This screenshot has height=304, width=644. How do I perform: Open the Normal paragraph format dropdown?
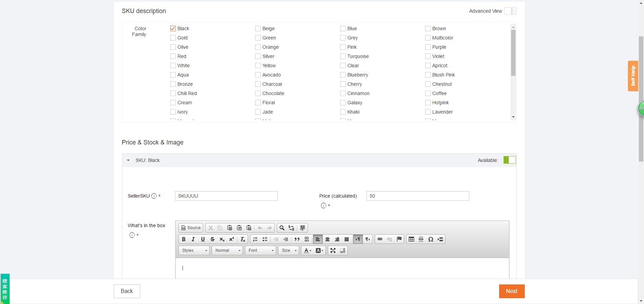pyautogui.click(x=227, y=250)
